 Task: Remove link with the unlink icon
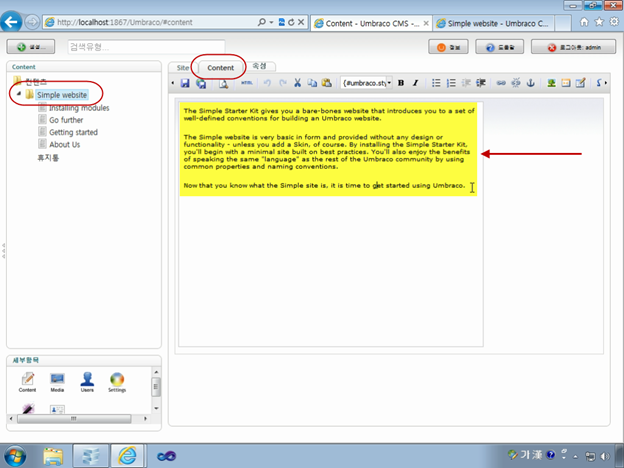[516, 83]
